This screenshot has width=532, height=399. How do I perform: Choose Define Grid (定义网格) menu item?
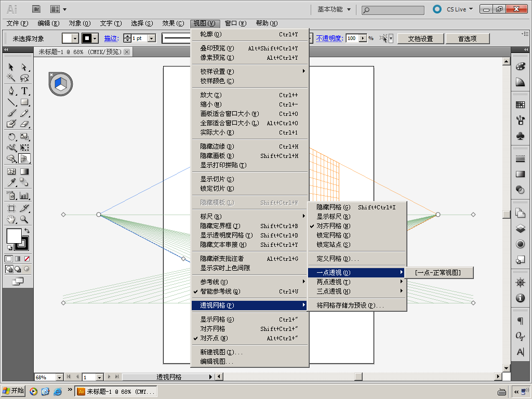click(x=338, y=258)
